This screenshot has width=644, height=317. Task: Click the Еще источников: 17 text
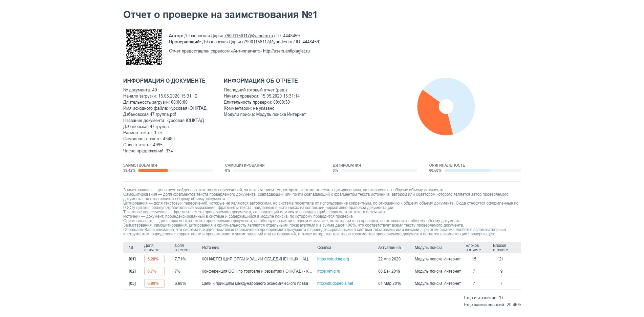point(484,298)
